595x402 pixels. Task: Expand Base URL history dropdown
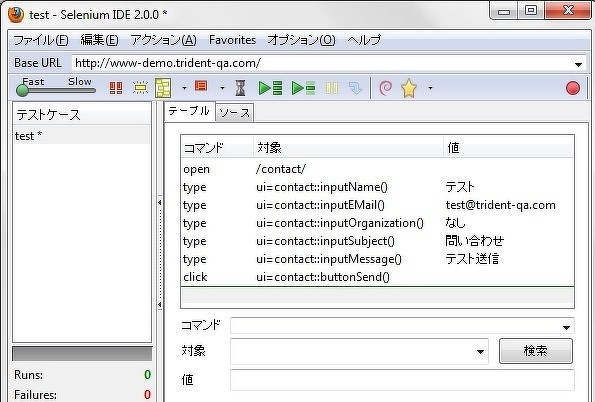[x=578, y=64]
